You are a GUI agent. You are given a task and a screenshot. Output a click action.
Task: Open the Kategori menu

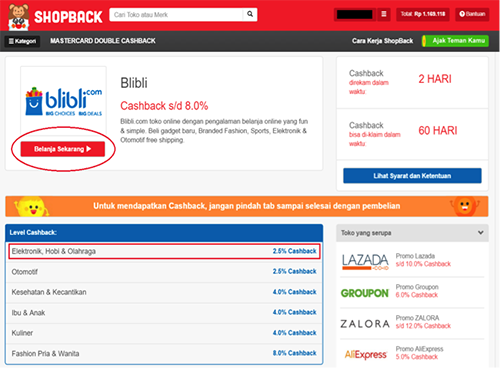tap(22, 41)
